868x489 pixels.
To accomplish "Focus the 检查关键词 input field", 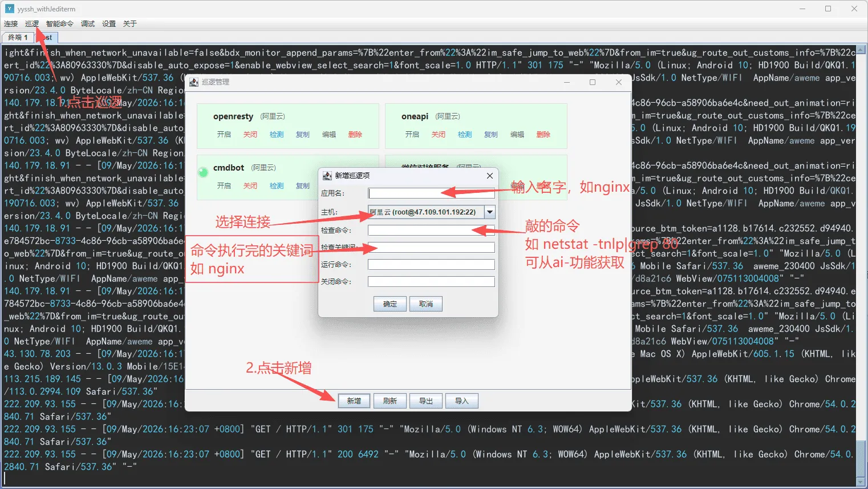I will [x=431, y=248].
